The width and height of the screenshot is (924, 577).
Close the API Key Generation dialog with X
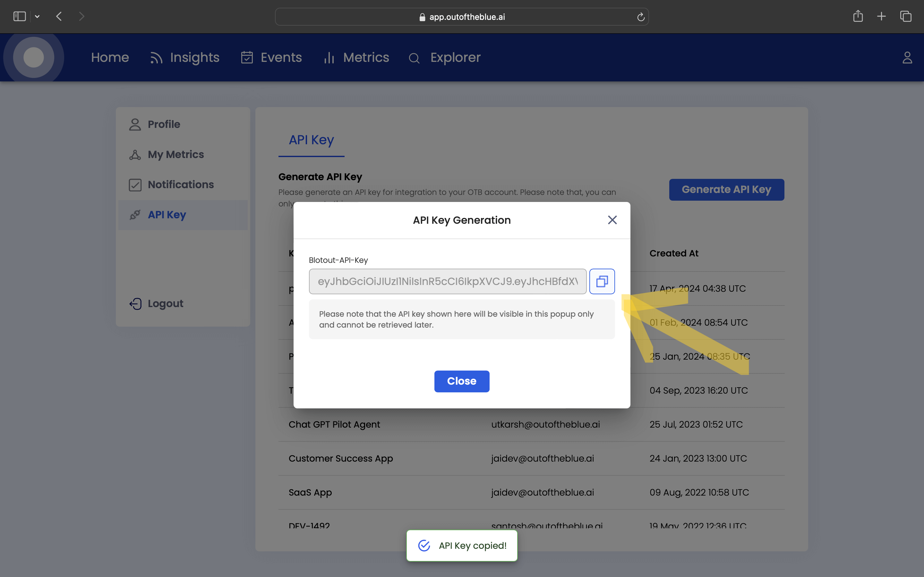pyautogui.click(x=612, y=220)
